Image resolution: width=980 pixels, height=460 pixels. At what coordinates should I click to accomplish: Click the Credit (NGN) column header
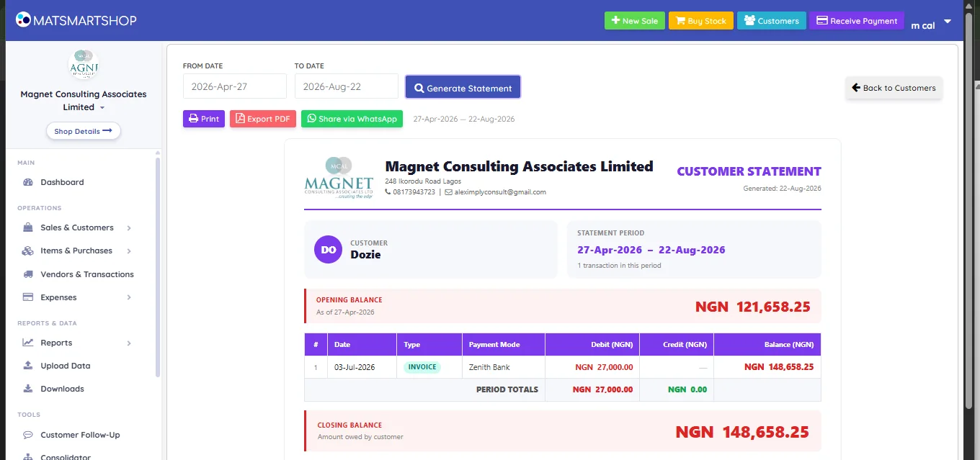[x=676, y=344]
